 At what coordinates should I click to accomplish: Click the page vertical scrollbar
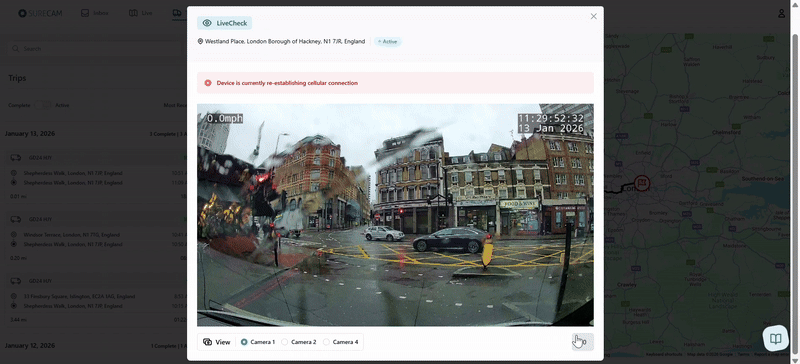(795, 194)
